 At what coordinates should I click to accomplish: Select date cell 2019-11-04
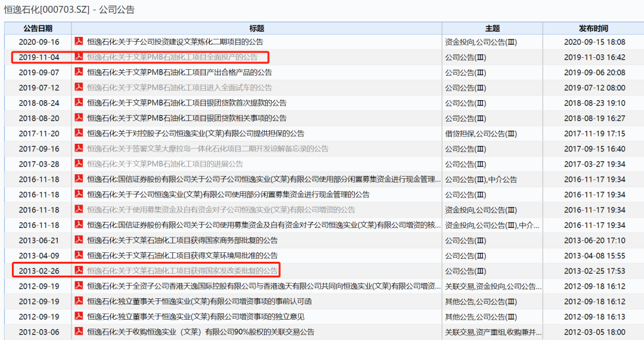[x=39, y=57]
